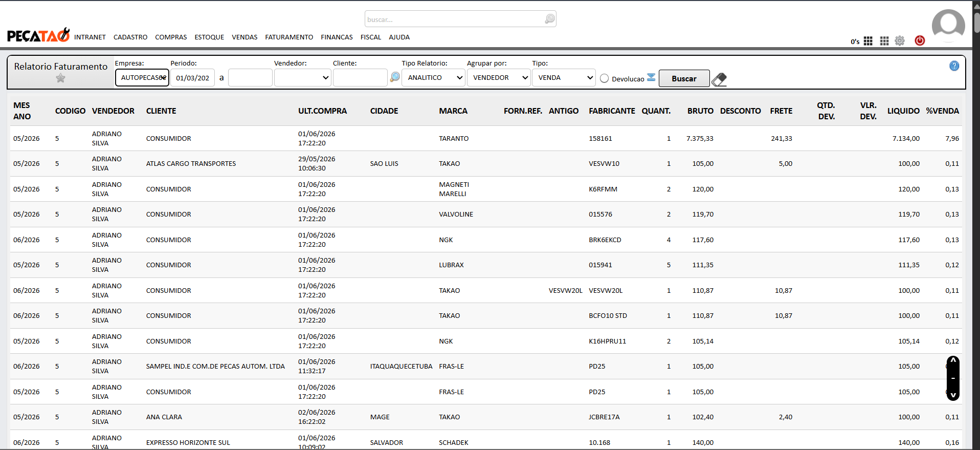This screenshot has height=450, width=980.
Task: Click the Periodo end date field
Action: point(250,78)
